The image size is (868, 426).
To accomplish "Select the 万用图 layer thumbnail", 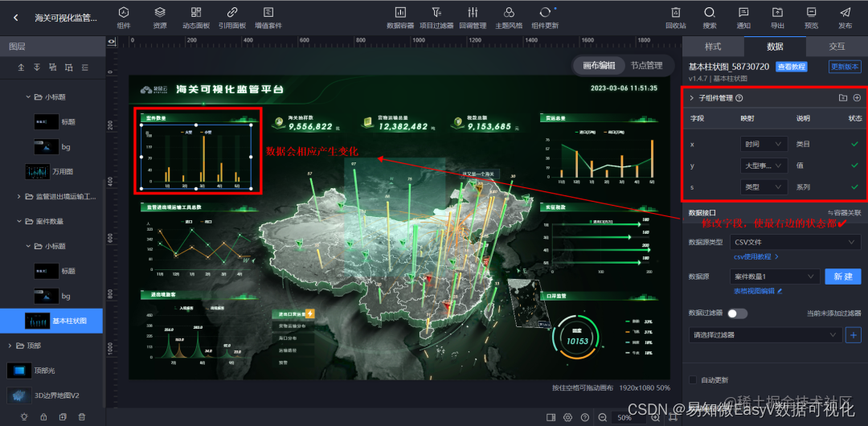I will [x=37, y=171].
